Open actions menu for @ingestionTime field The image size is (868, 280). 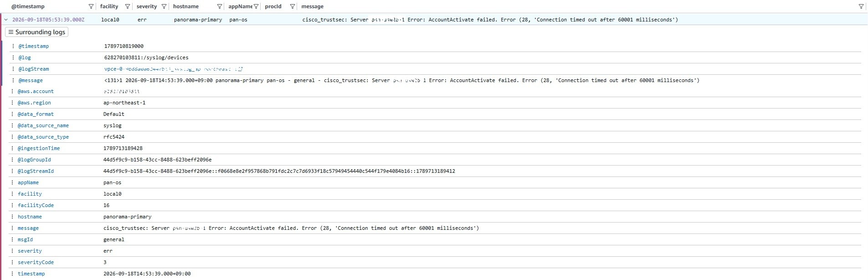[x=12, y=148]
